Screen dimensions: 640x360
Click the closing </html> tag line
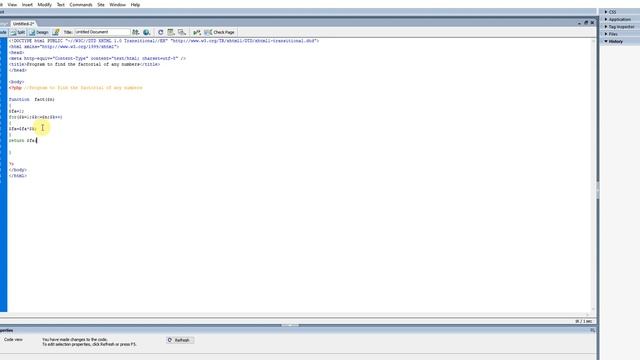[x=18, y=176]
